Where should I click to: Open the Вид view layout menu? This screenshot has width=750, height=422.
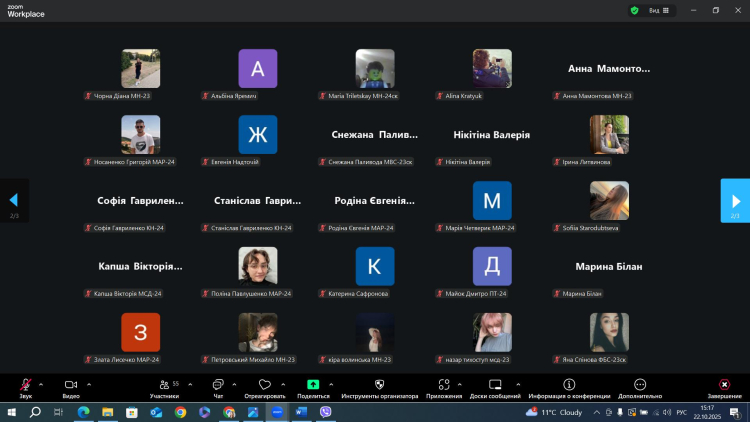658,10
